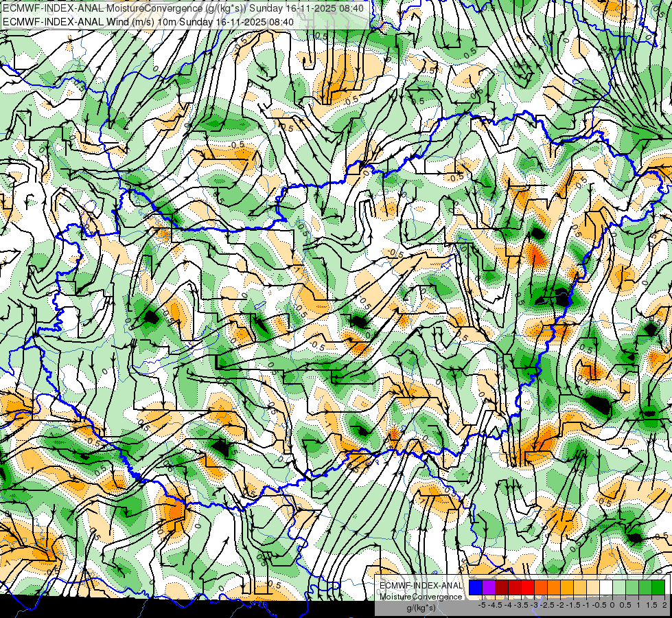Viewport: 672px width, 618px height.
Task: Click the medium green swatch between 1 and 1.5
Action: coord(645,588)
